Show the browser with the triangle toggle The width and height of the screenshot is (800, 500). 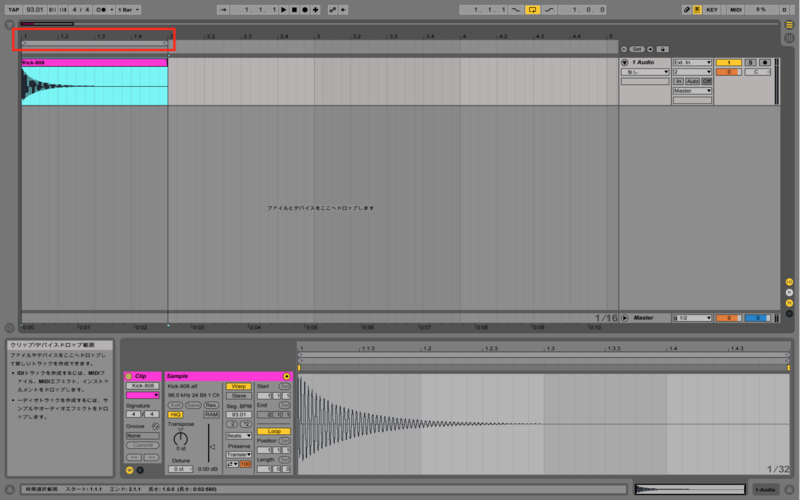10,24
